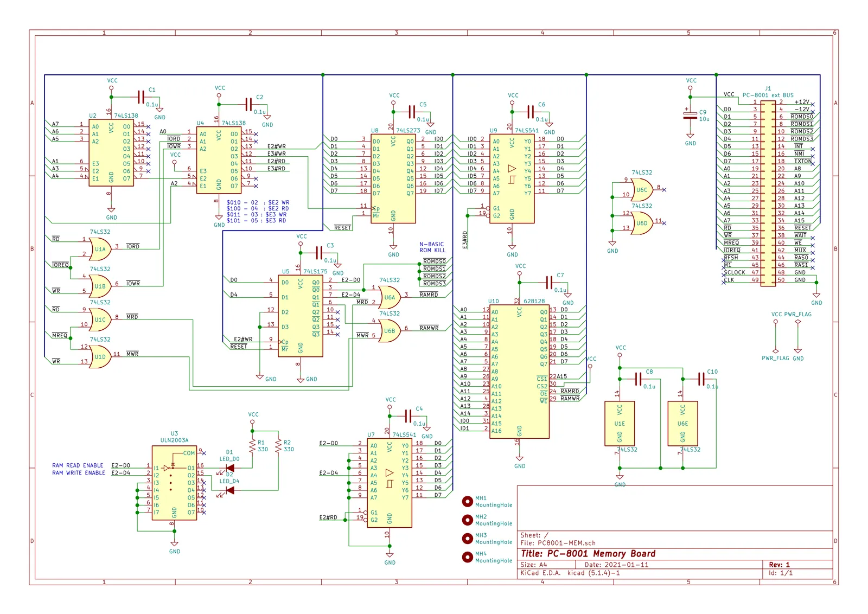Select the U4 74LS138 decoder body

click(x=219, y=160)
